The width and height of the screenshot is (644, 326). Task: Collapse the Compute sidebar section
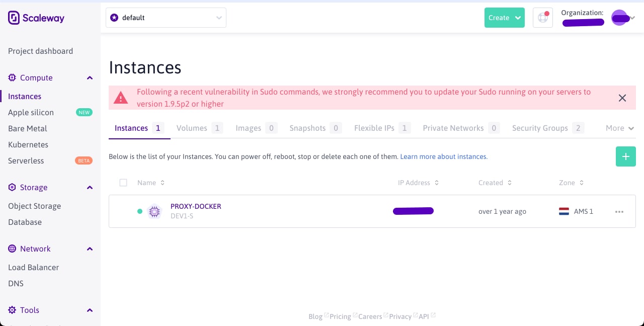tap(90, 78)
